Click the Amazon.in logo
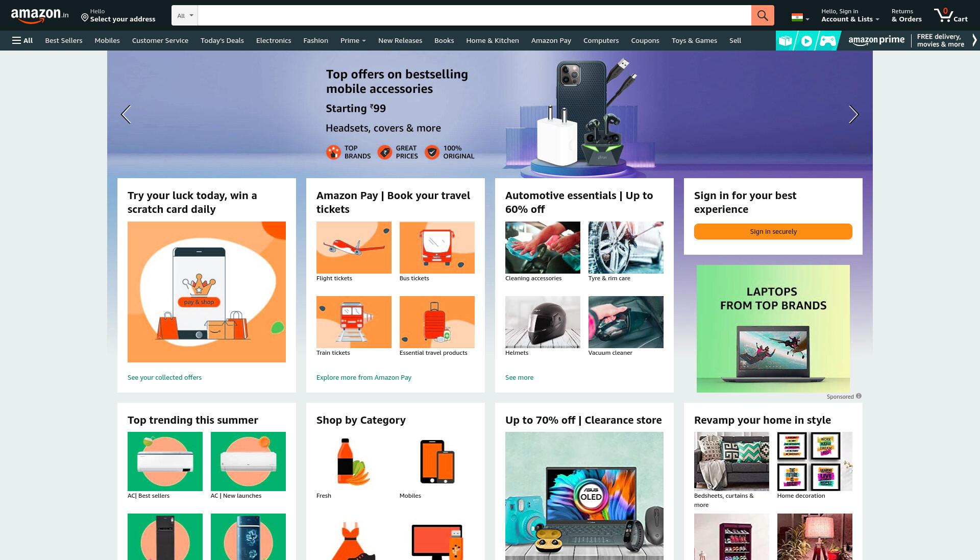Image resolution: width=980 pixels, height=560 pixels. tap(40, 15)
